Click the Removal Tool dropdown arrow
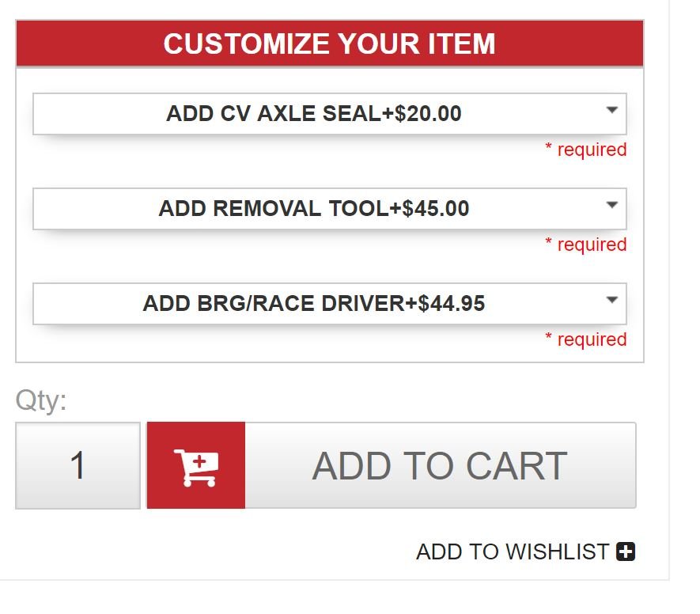The width and height of the screenshot is (700, 614). coord(612,205)
